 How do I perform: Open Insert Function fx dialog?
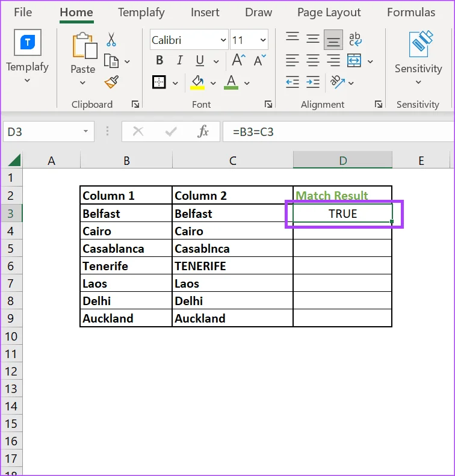pyautogui.click(x=203, y=132)
